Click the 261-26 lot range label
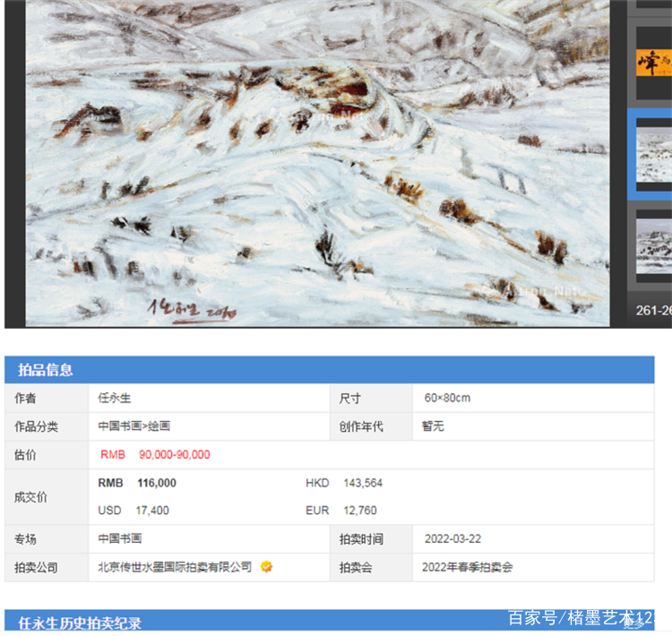Viewport: 672px width, 636px height. pyautogui.click(x=654, y=310)
